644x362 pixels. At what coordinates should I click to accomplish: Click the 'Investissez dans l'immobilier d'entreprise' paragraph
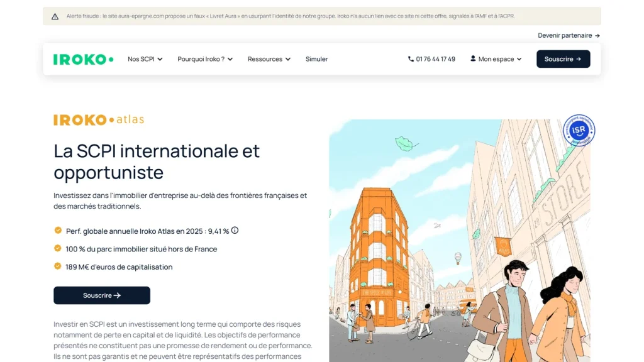pyautogui.click(x=180, y=200)
